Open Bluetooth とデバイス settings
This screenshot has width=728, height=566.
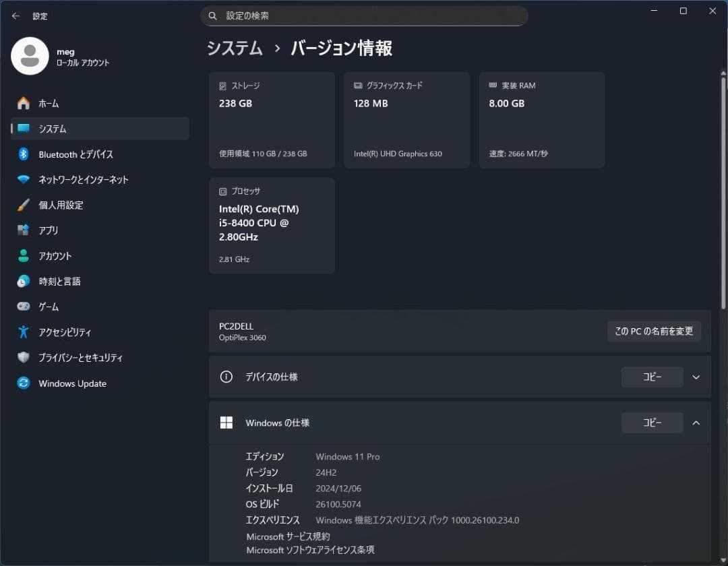coord(25,154)
